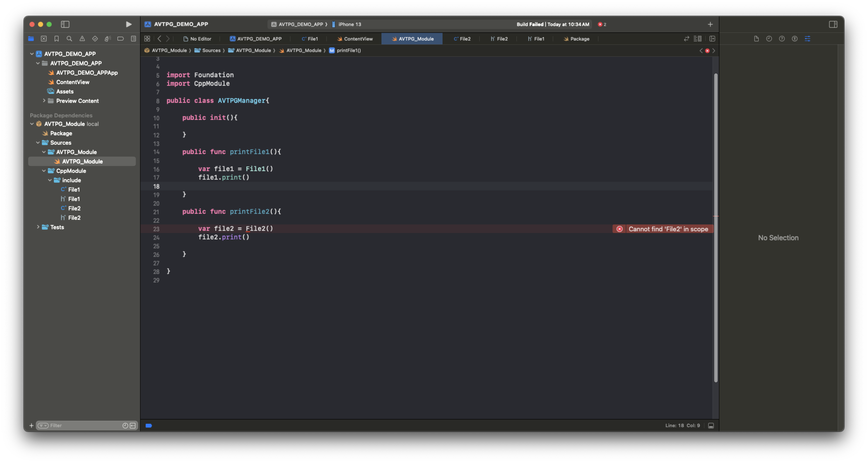Show the Accessibility inspector
The image size is (868, 463).
pyautogui.click(x=795, y=39)
